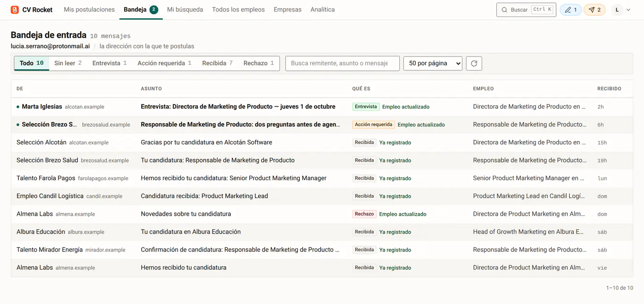Open the pencil drafts counter badge
644x304 pixels.
(570, 10)
